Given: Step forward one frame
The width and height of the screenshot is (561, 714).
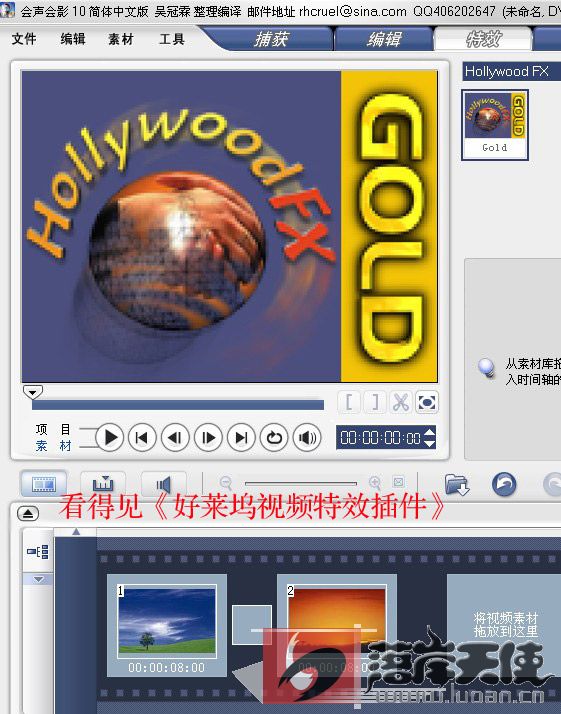Looking at the screenshot, I should pyautogui.click(x=208, y=438).
